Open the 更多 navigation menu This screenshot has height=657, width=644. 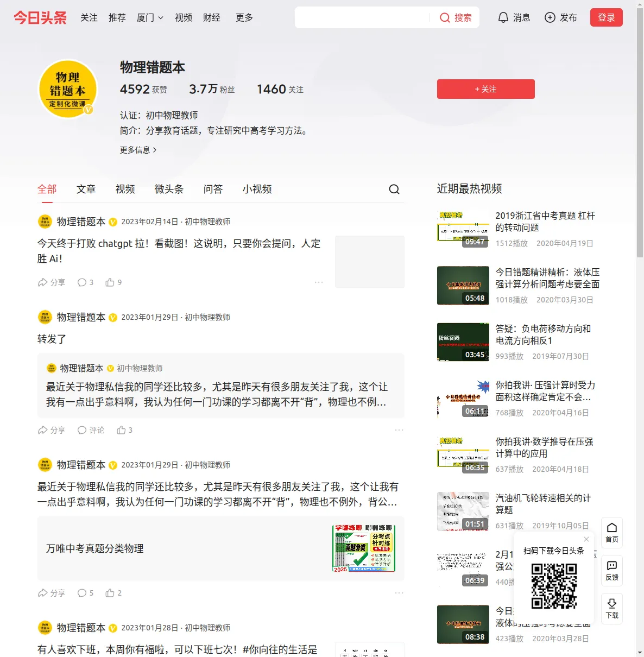pos(244,18)
